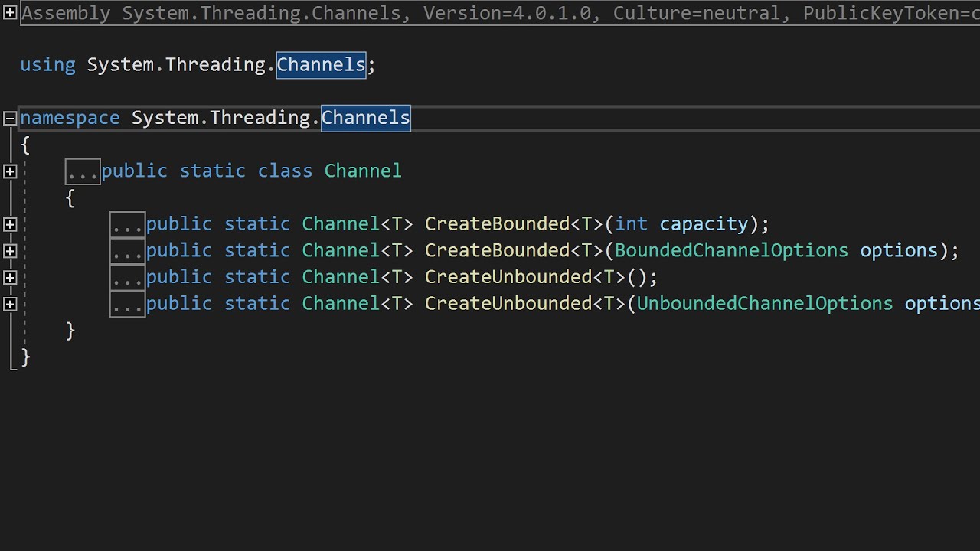
Task: Click 'Channel<T>' return type on the CreateUnbounded<T>() line
Action: click(358, 277)
